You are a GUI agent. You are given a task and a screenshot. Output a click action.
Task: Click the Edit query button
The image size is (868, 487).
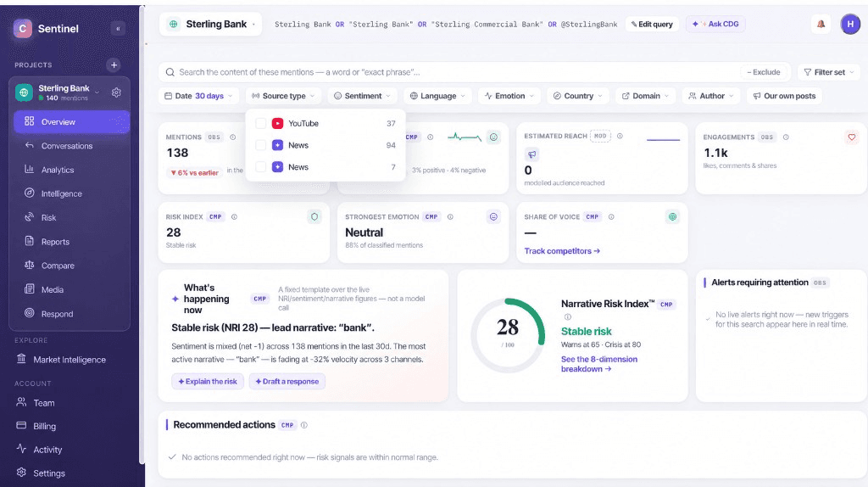(652, 24)
